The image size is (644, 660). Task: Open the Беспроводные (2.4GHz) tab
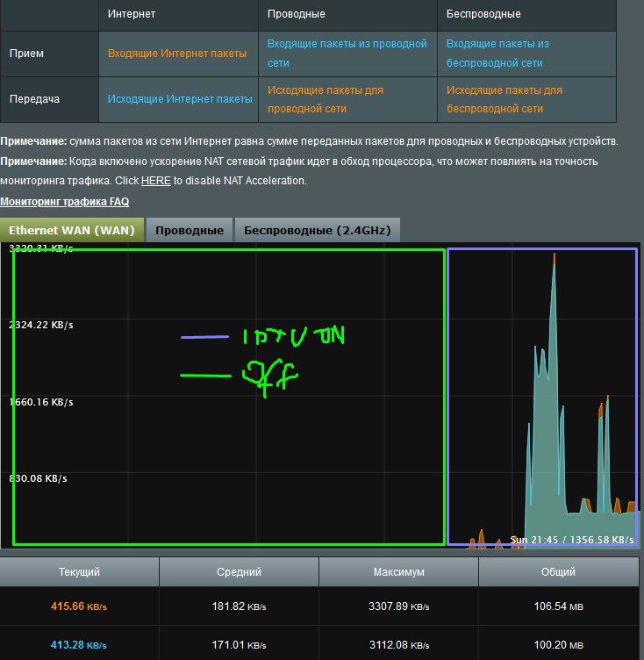pyautogui.click(x=318, y=230)
